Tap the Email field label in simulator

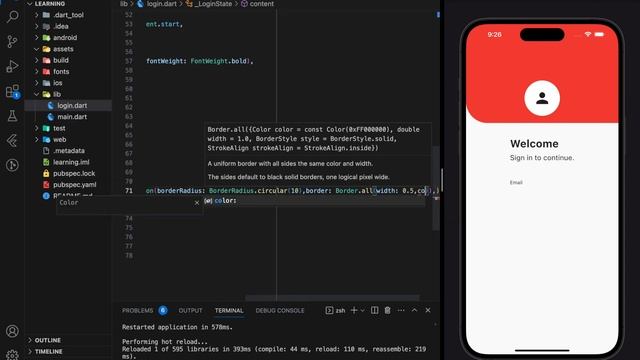516,182
